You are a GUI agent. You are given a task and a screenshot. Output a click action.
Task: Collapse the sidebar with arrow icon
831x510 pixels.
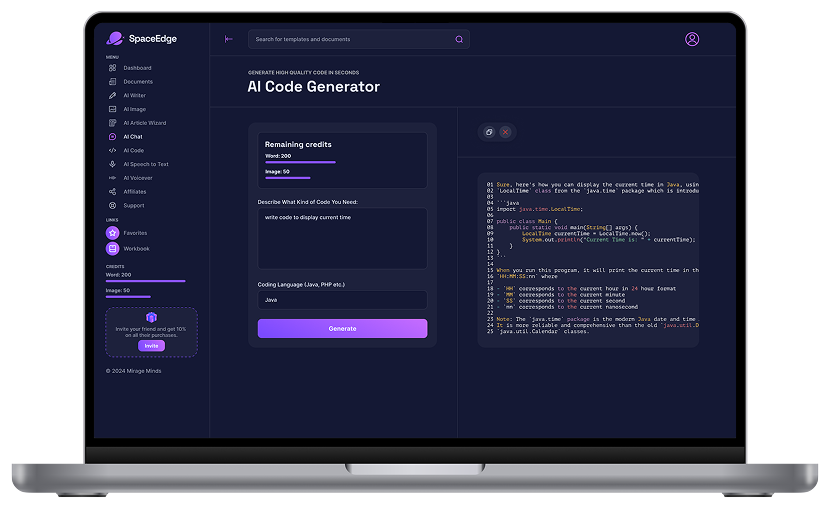[x=228, y=39]
